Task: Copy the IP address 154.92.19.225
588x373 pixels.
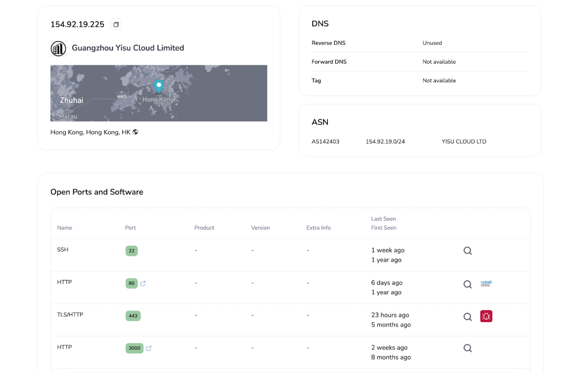Action: tap(116, 24)
